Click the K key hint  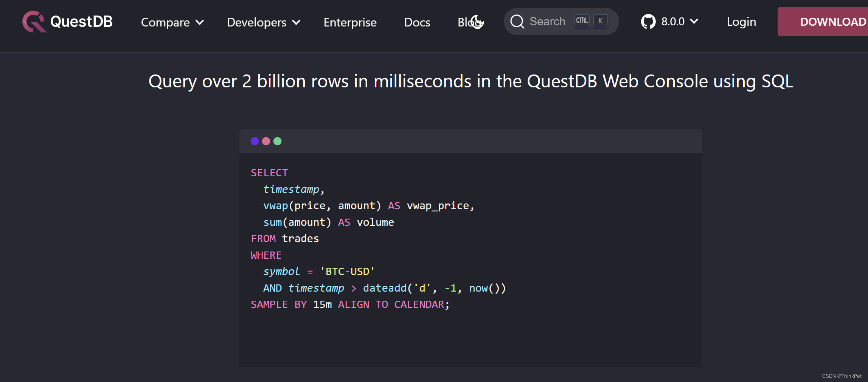click(600, 20)
